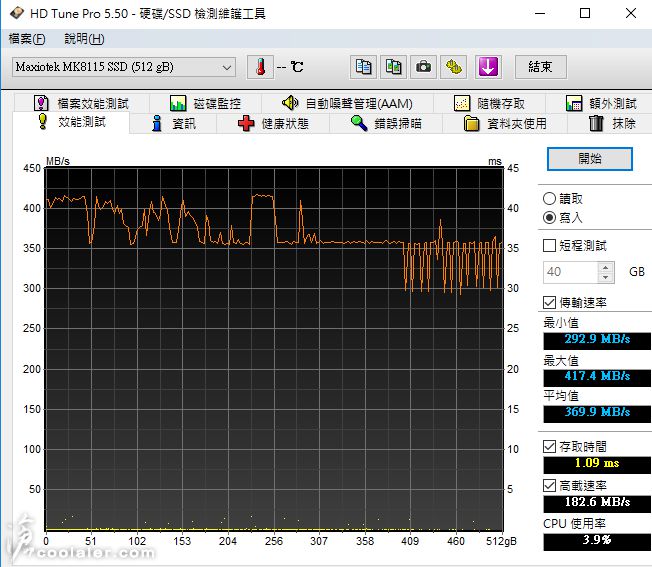Click the purple download arrow icon

[x=488, y=67]
